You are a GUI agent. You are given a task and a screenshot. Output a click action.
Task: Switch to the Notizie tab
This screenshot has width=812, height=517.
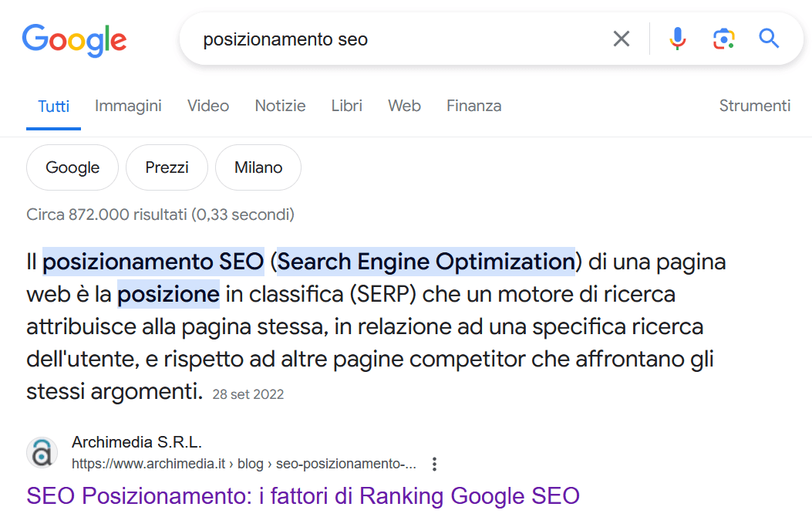(280, 106)
